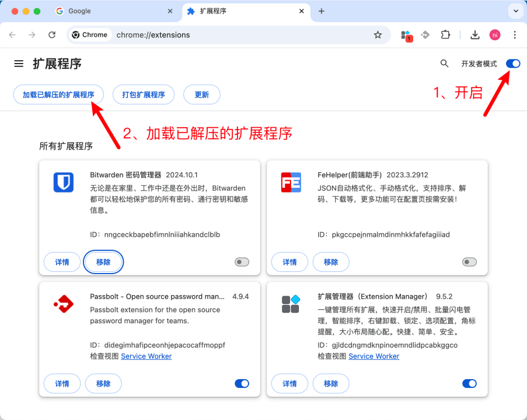The width and height of the screenshot is (527, 420).
Task: Click 打包扩展程序 button
Action: click(x=144, y=94)
